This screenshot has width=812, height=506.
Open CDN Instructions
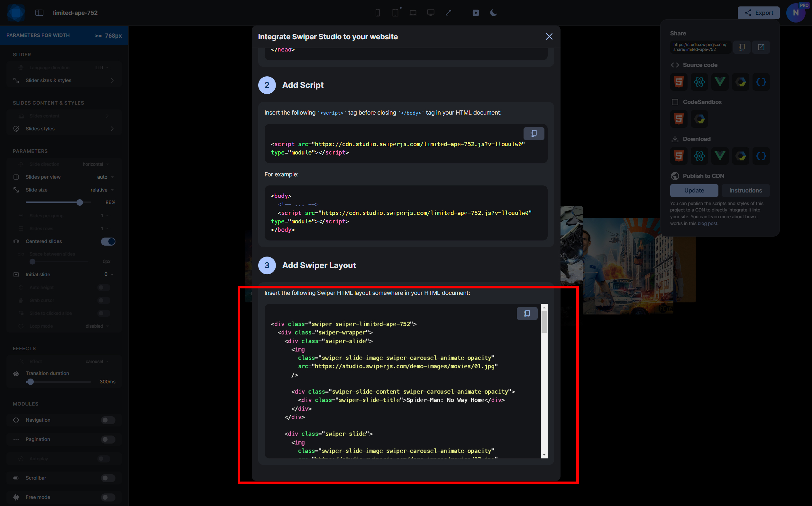click(745, 191)
